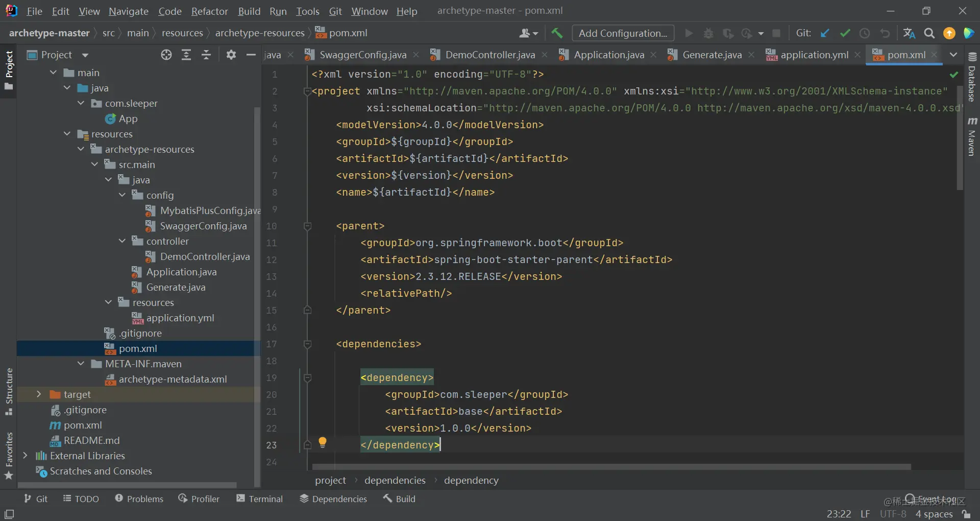Image resolution: width=980 pixels, height=521 pixels.
Task: Show the intention lightbulb on line 23
Action: [x=323, y=442]
